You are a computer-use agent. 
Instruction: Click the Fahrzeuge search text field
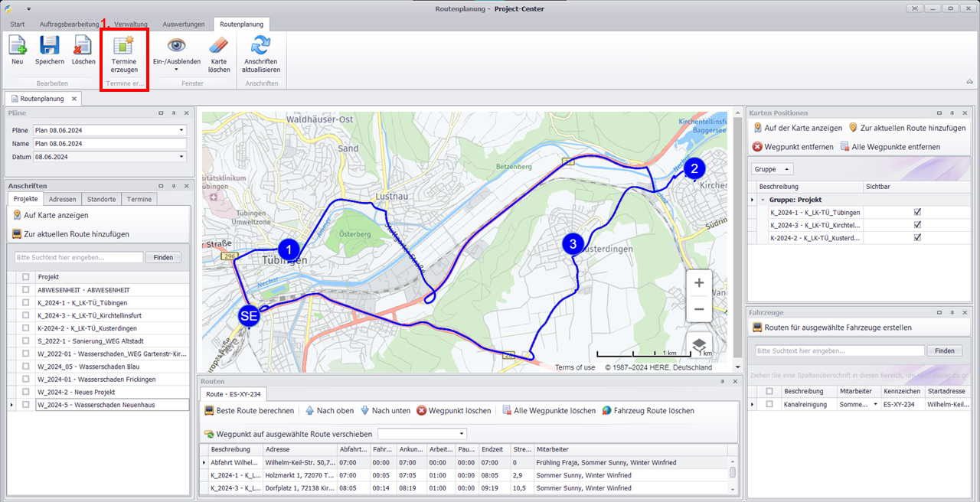coord(839,350)
